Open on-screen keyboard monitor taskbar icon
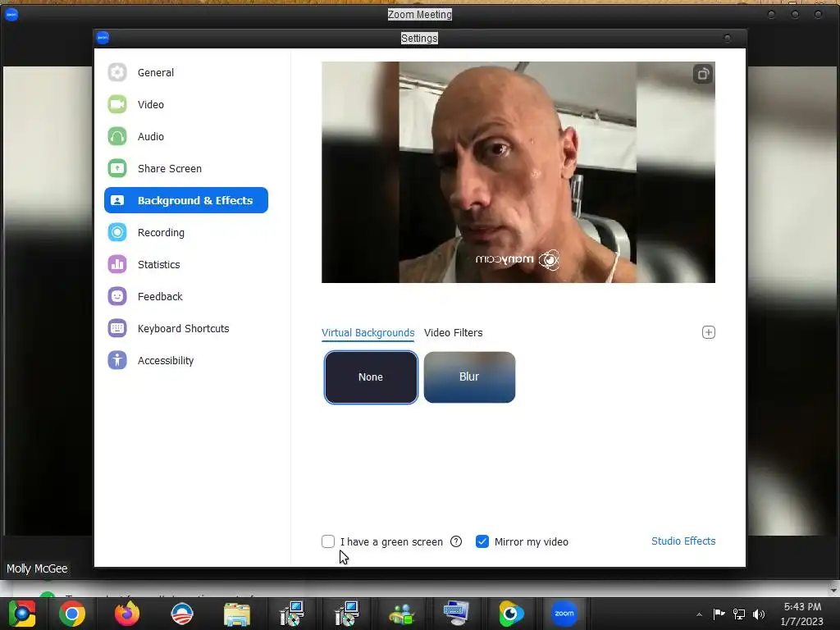840x630 pixels. click(456, 614)
